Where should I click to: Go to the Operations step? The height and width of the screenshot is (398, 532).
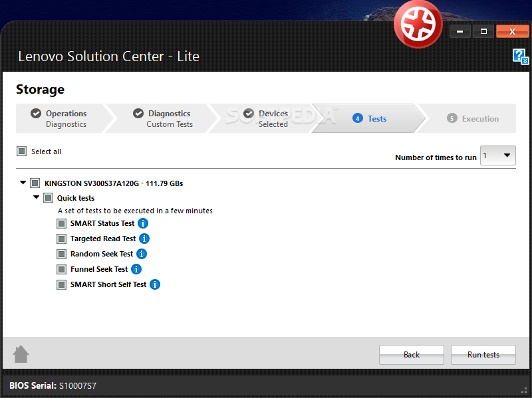click(x=63, y=118)
